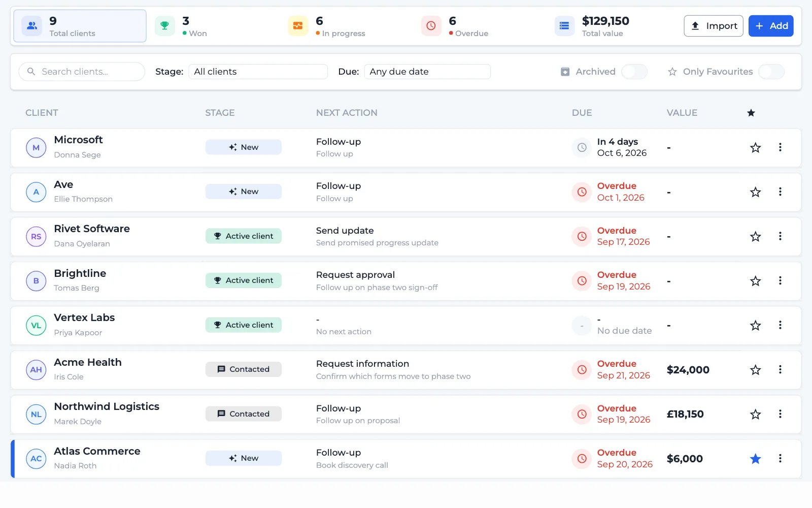Click the Search clients field
The width and height of the screenshot is (812, 508).
(82, 72)
